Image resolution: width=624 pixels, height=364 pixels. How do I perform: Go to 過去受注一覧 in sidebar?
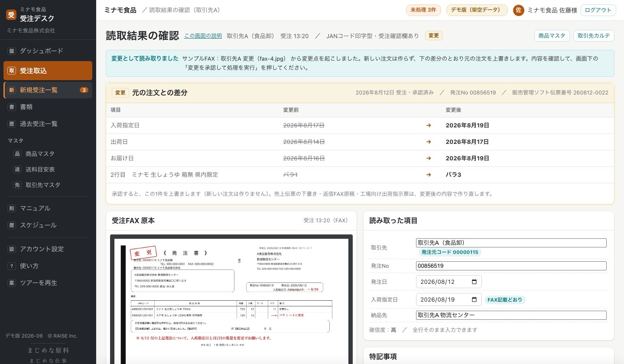point(48,124)
